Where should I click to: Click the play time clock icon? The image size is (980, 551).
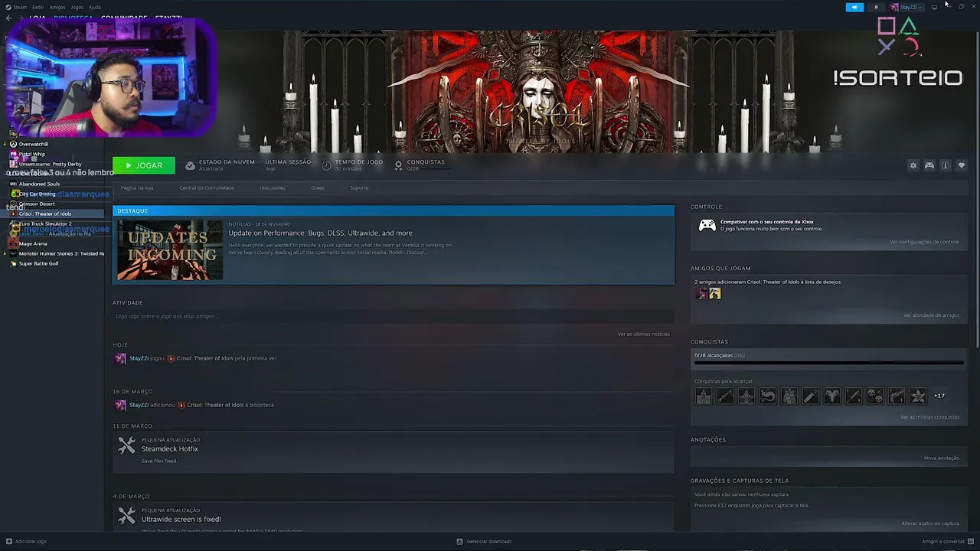click(x=326, y=165)
